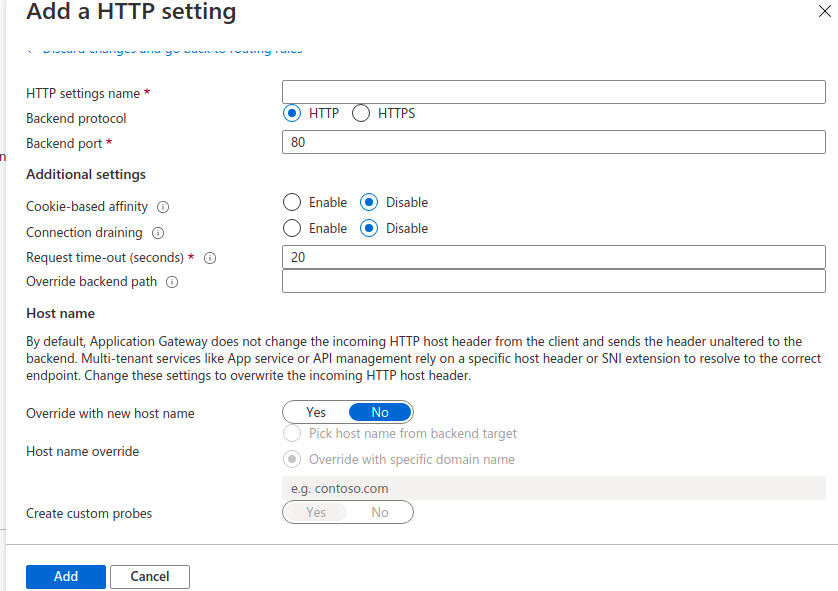Click the Backend port field
Viewport: 838px width, 591px height.
[553, 143]
